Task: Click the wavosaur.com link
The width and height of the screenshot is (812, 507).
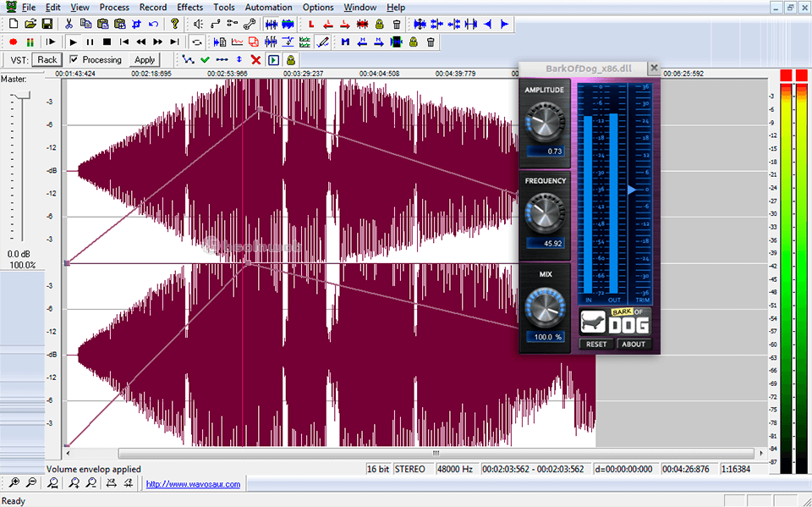Action: (x=192, y=483)
